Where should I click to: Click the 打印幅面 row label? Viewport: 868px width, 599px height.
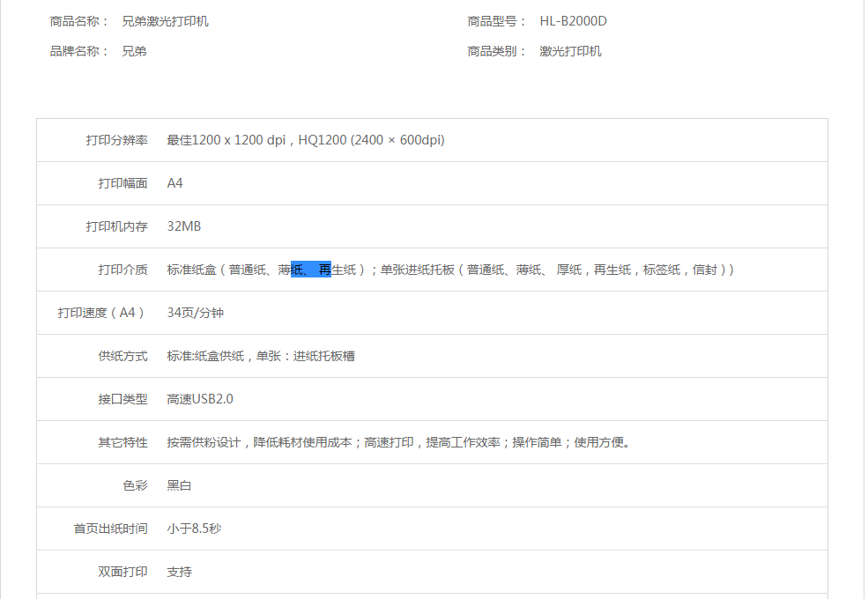pos(122,184)
